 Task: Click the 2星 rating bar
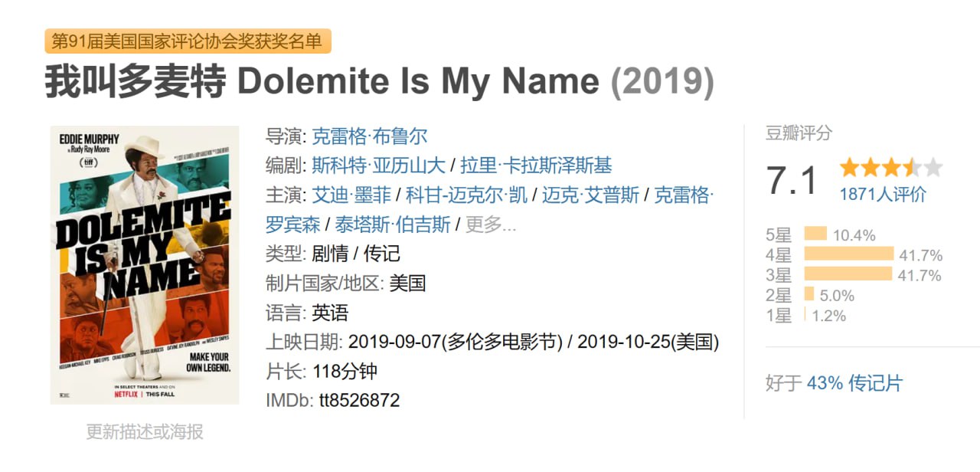pos(809,294)
